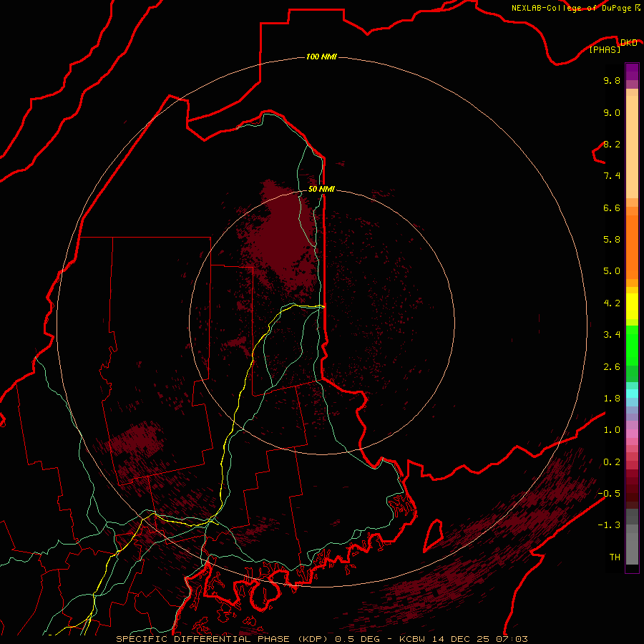Click the 8.2 value on the scale
This screenshot has width=644, height=644.
pos(612,144)
